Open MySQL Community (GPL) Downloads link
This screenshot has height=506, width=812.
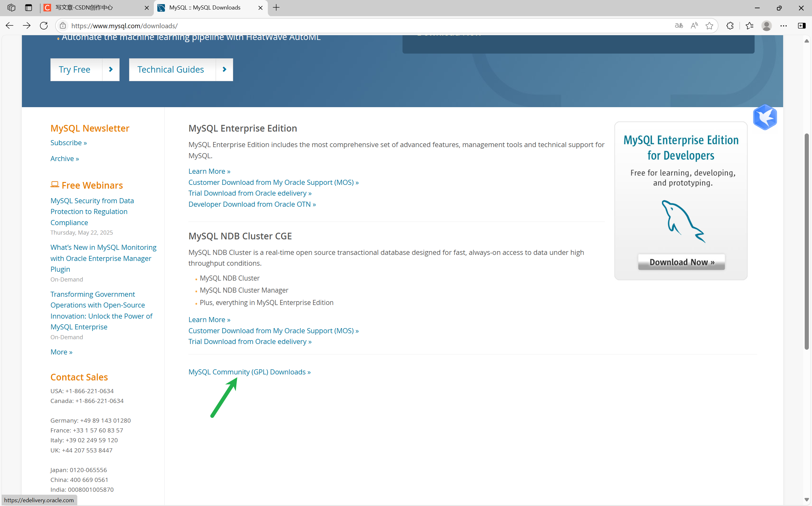coord(249,372)
